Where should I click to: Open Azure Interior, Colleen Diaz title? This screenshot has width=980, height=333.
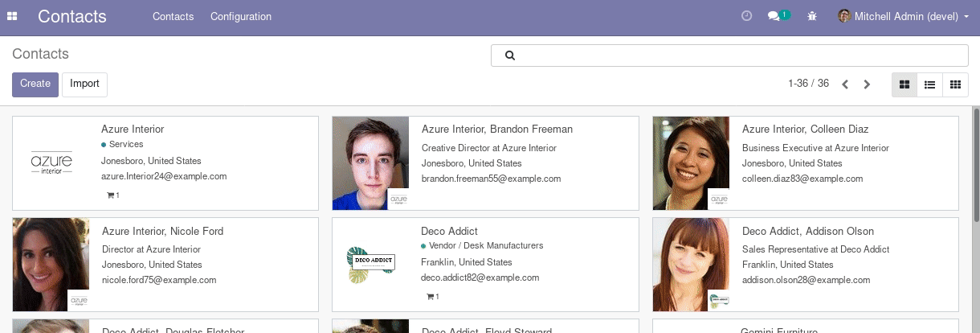(x=806, y=129)
